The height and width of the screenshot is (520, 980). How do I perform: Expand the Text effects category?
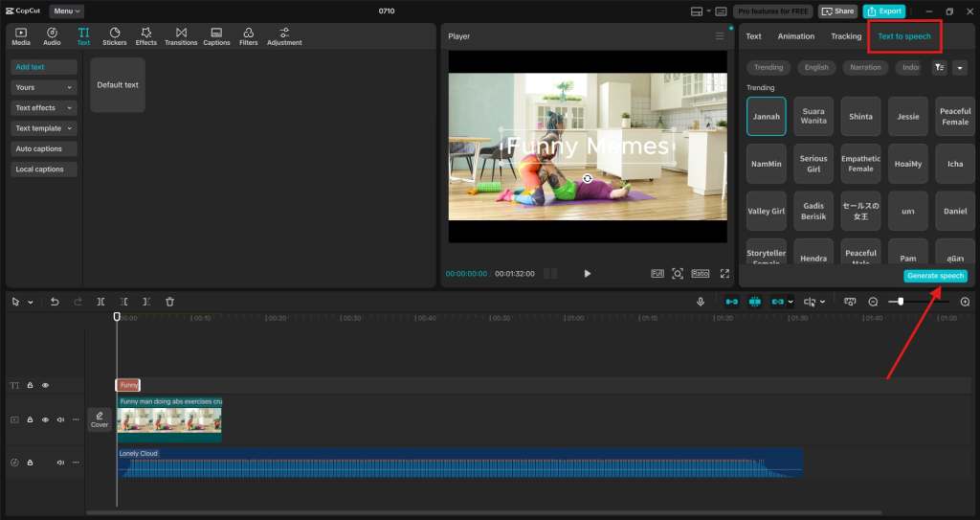(x=44, y=107)
